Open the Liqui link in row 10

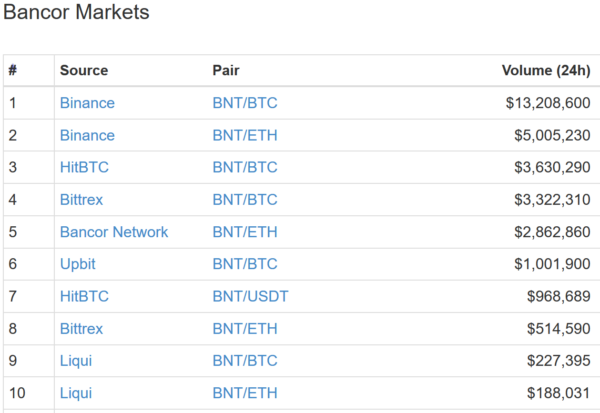click(76, 393)
